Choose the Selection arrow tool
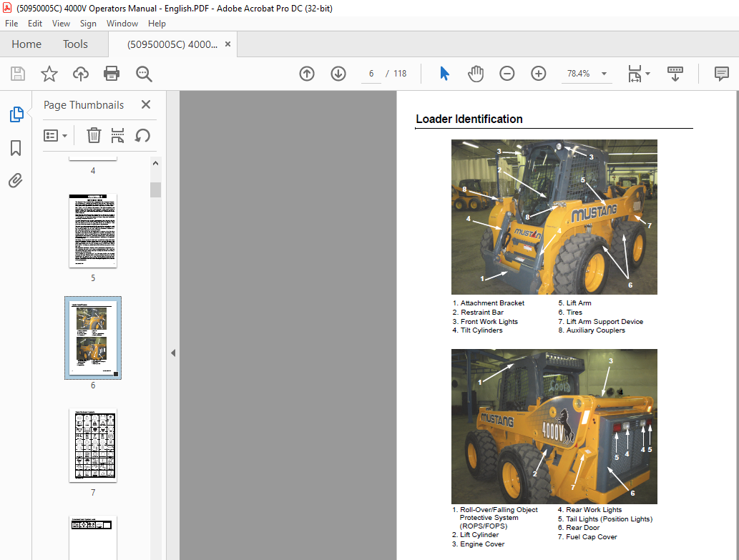Image resolution: width=739 pixels, height=560 pixels. [x=444, y=74]
